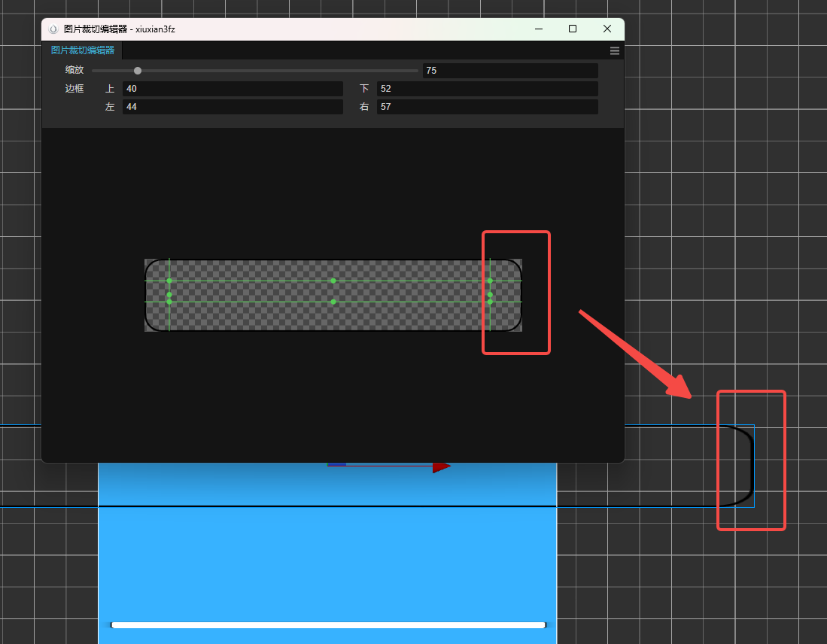Screen dimensions: 827x644
Task: Click the window title 图片裁切编辑器 - xiuxian3fz
Action: [x=119, y=29]
